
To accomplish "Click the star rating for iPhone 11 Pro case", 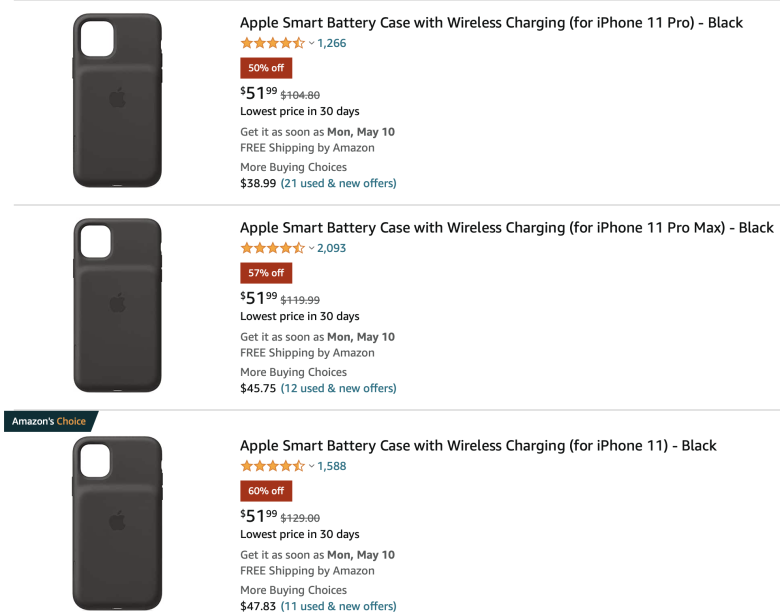I will point(272,43).
